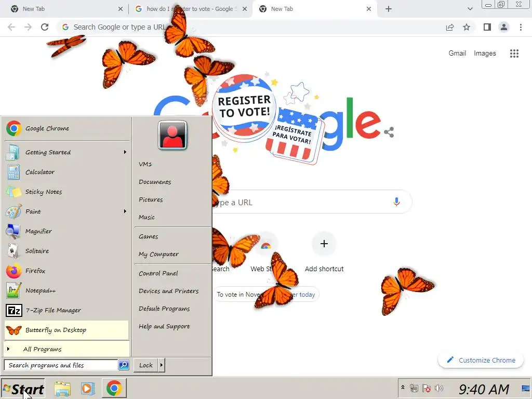
Task: Start voice search with the microphone
Action: [396, 202]
